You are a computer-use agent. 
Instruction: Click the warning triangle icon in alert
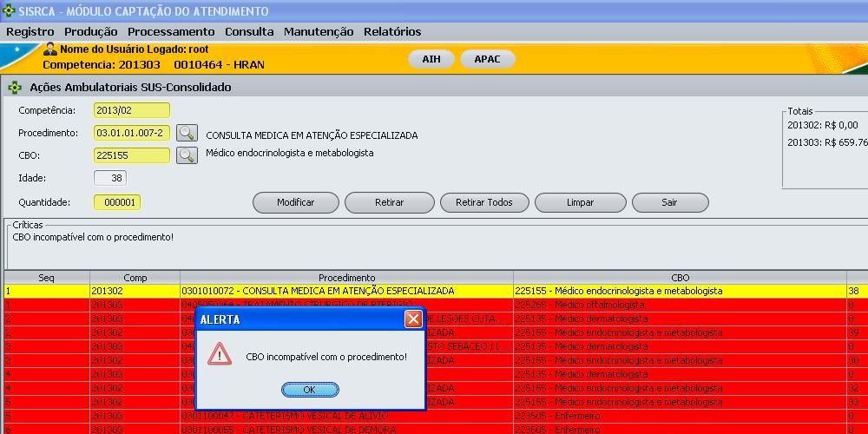click(220, 354)
